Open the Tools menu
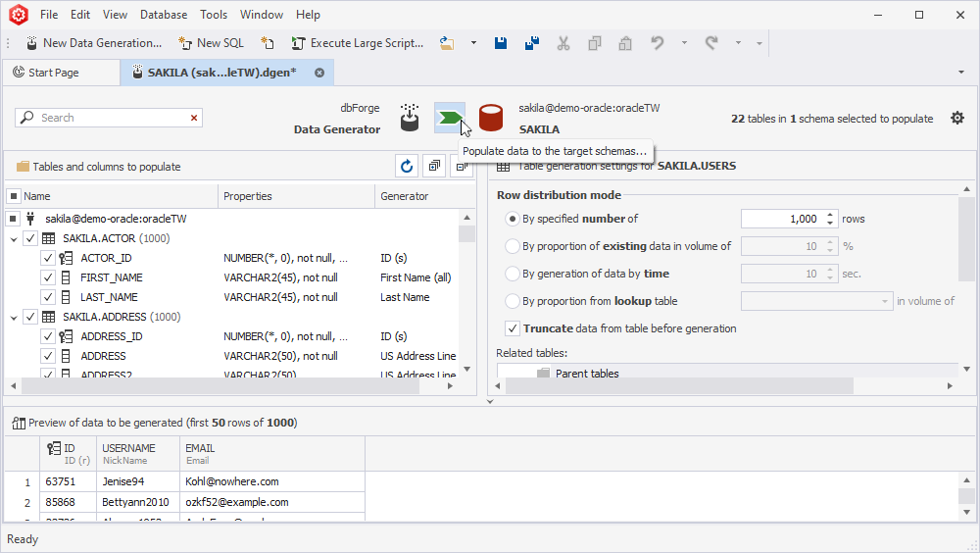 (x=214, y=15)
